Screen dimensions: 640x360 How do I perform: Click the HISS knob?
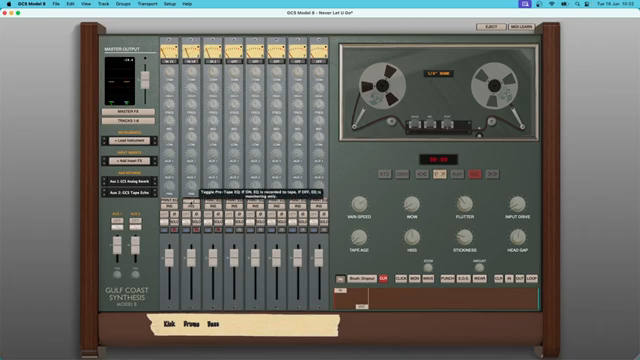click(x=412, y=237)
